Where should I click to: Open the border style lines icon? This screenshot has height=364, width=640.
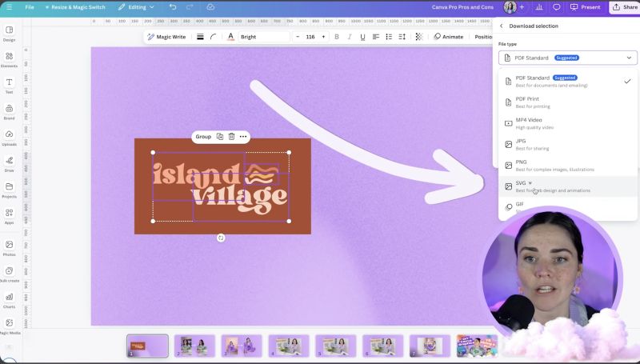point(200,37)
